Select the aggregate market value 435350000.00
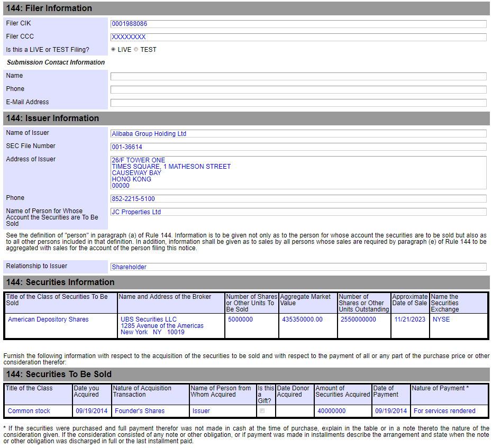This screenshot has height=448, width=492. pyautogui.click(x=302, y=319)
